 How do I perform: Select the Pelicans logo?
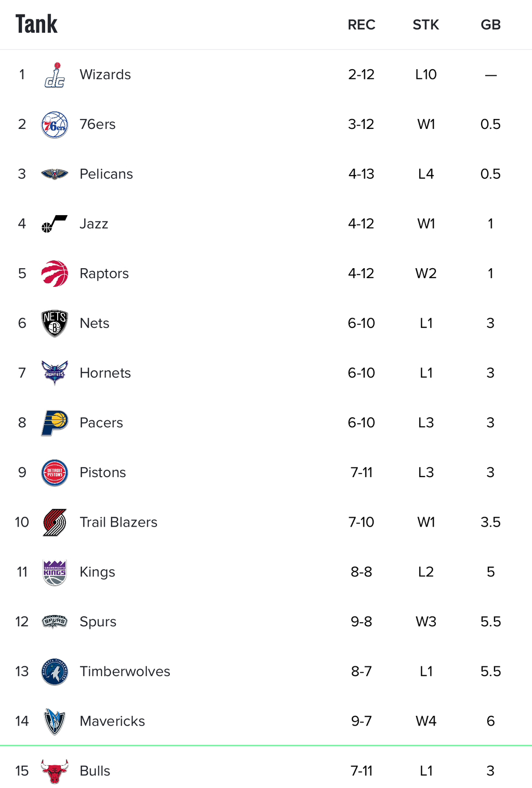pyautogui.click(x=55, y=174)
